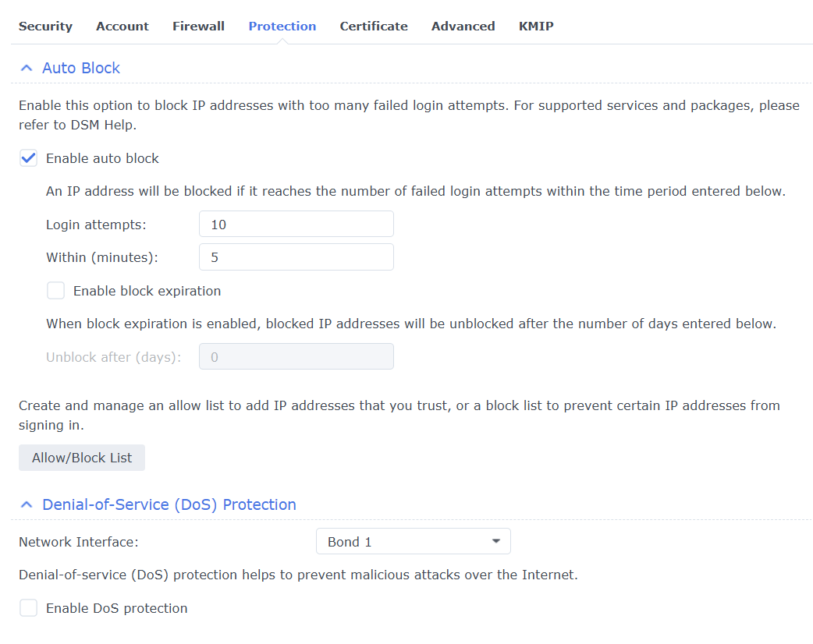Enable block expiration checkbox
Image resolution: width=813 pixels, height=644 pixels.
tap(56, 291)
